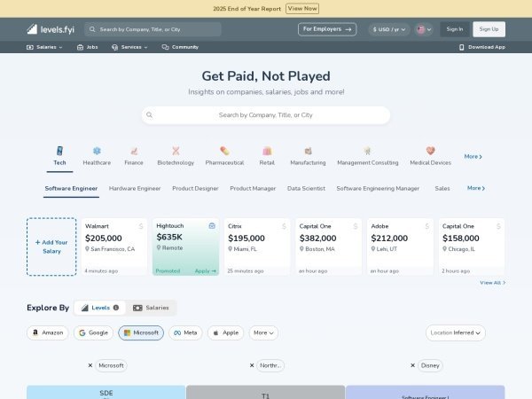Viewport: 532px width, 399px height.
Task: Select the Product Designer tab
Action: click(195, 188)
